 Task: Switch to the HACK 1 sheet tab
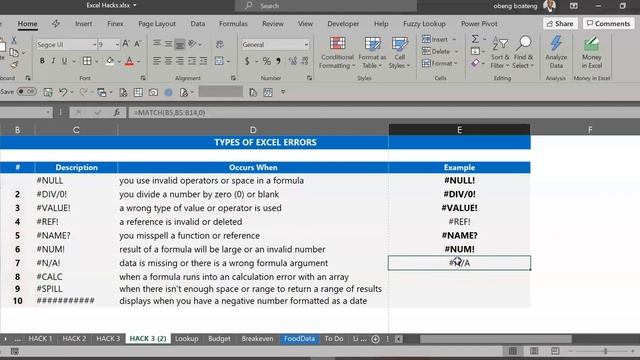pos(40,339)
